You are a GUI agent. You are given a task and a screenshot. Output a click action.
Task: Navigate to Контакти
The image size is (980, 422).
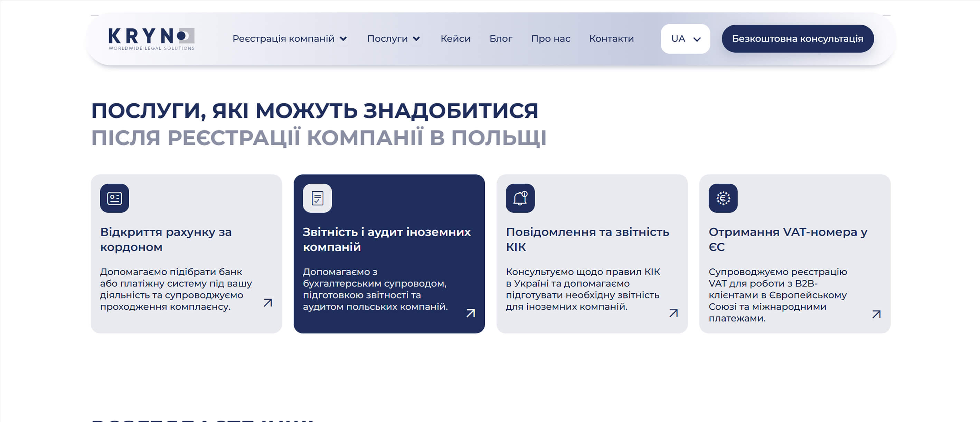[x=611, y=39]
